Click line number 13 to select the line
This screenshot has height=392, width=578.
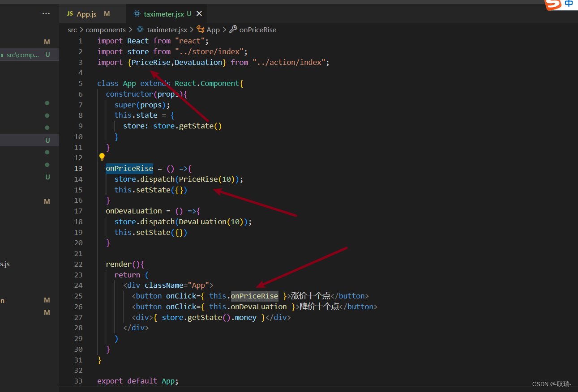pyautogui.click(x=78, y=168)
